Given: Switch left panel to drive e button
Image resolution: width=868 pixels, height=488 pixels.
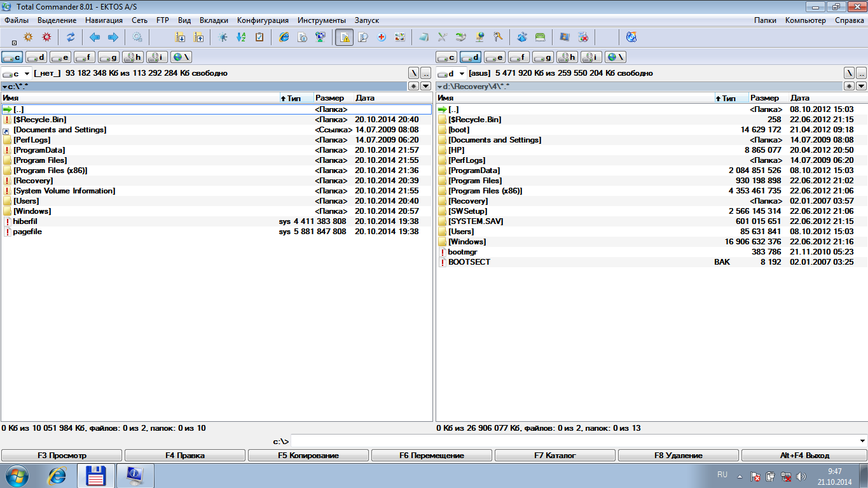Looking at the screenshot, I should [x=60, y=57].
